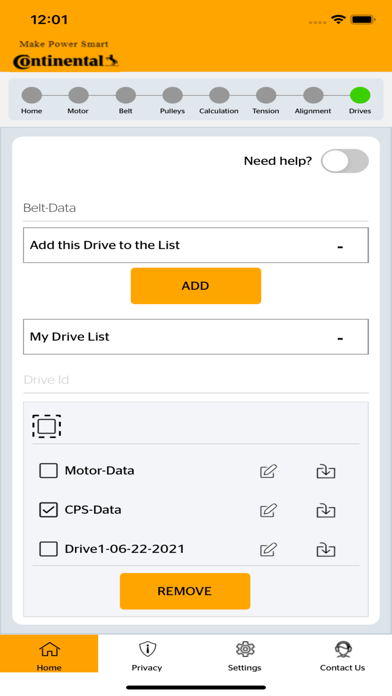Edit the Motor-Data drive entry

pos(269,471)
